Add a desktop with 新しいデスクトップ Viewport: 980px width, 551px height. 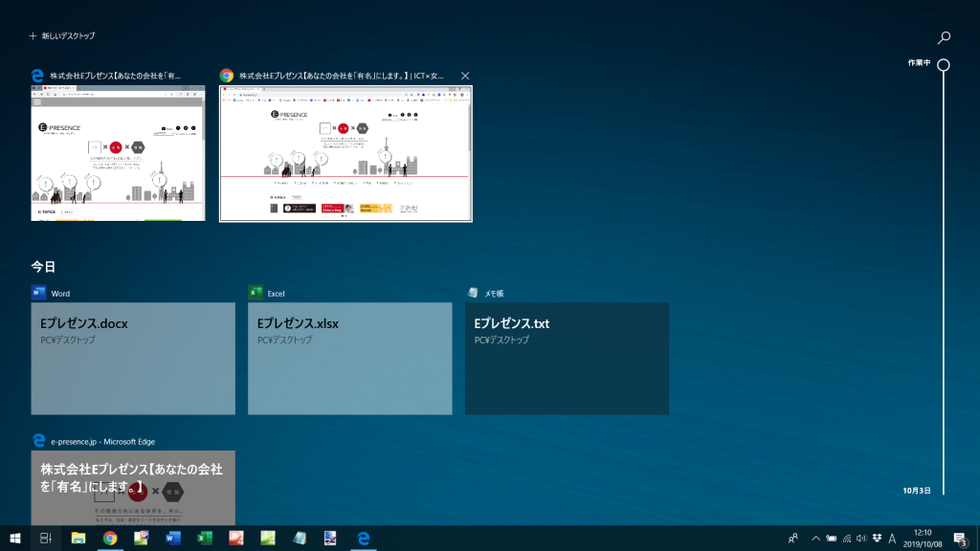click(62, 36)
